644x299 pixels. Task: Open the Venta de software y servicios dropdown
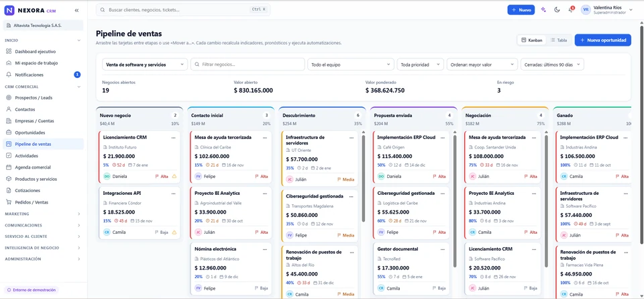(x=145, y=64)
